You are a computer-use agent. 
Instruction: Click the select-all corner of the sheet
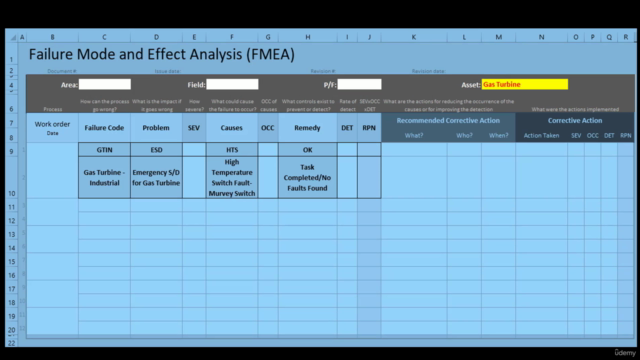12,37
